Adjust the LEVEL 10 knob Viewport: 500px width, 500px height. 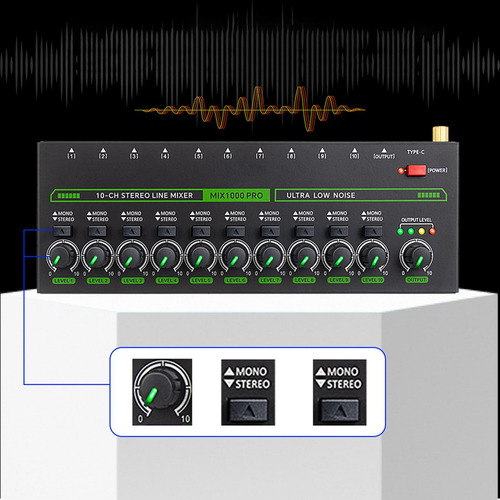pos(373,256)
